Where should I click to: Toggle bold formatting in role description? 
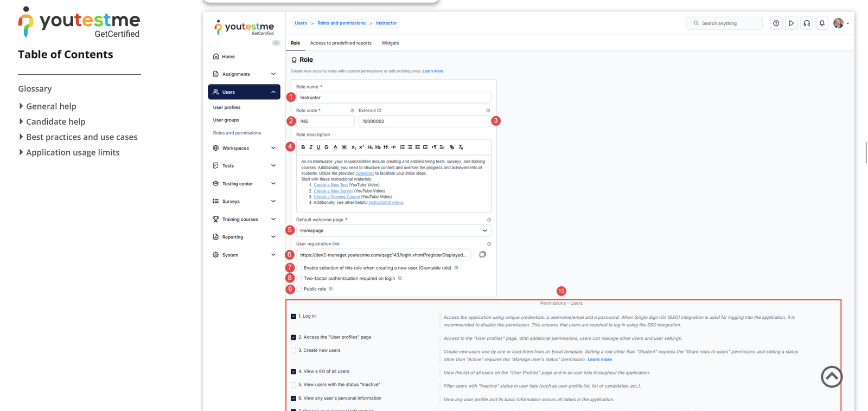303,147
